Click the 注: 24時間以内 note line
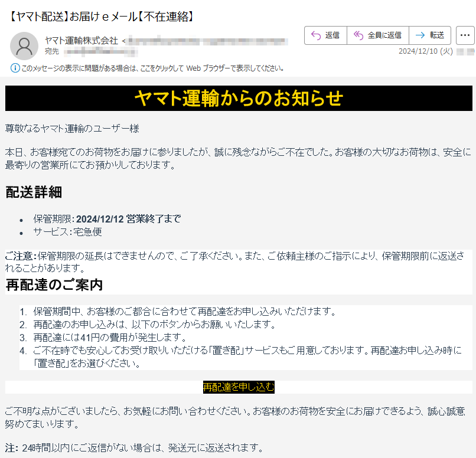The image size is (476, 458). tap(135, 448)
